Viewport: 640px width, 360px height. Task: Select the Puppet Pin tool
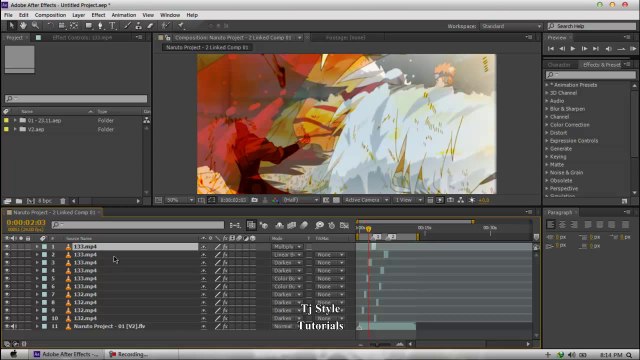[180, 26]
